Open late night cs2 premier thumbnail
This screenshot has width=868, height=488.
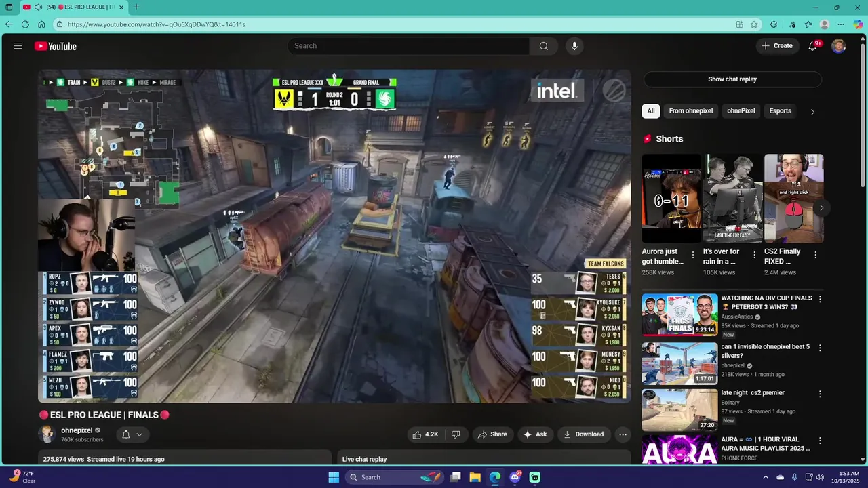(679, 410)
